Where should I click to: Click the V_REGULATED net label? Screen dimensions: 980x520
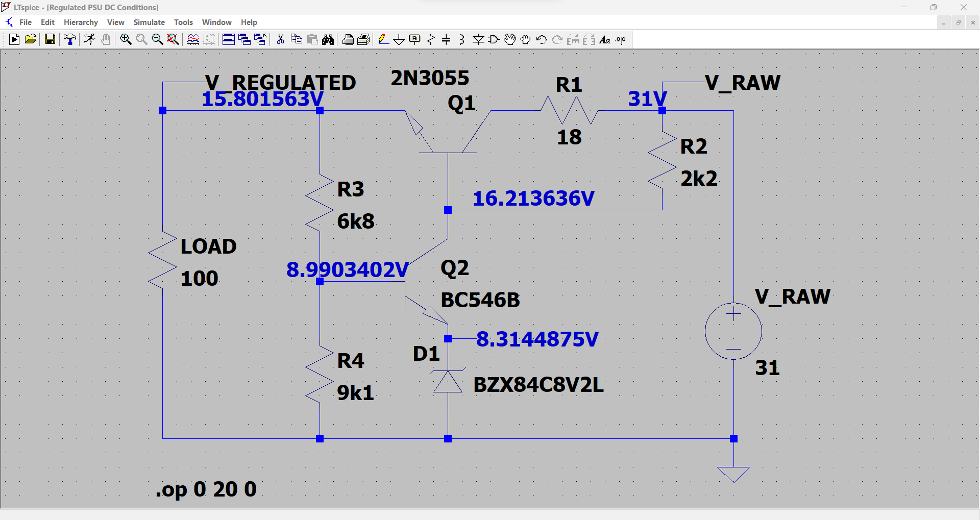(281, 82)
